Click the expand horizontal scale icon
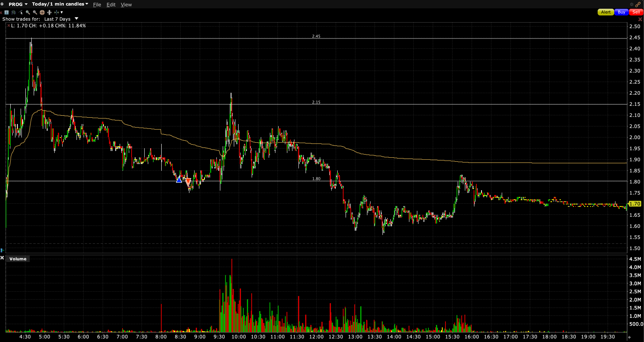644x342 pixels. 49,12
